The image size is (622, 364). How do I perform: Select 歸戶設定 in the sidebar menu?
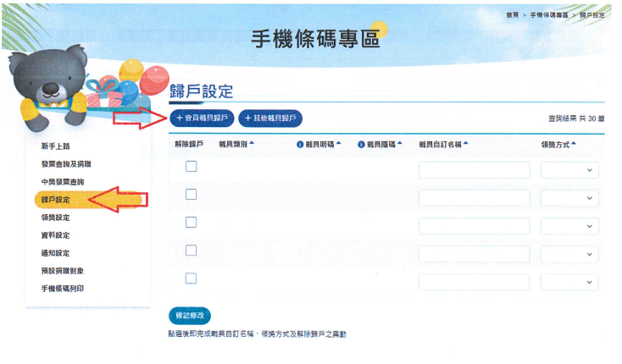[x=56, y=200]
